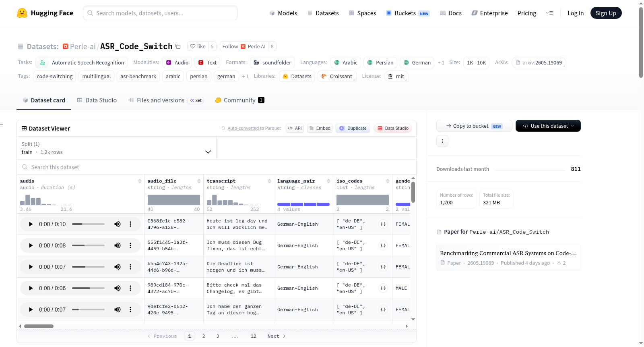
Task: Seek in the 0:10 audio progress slider
Action: coord(88,224)
